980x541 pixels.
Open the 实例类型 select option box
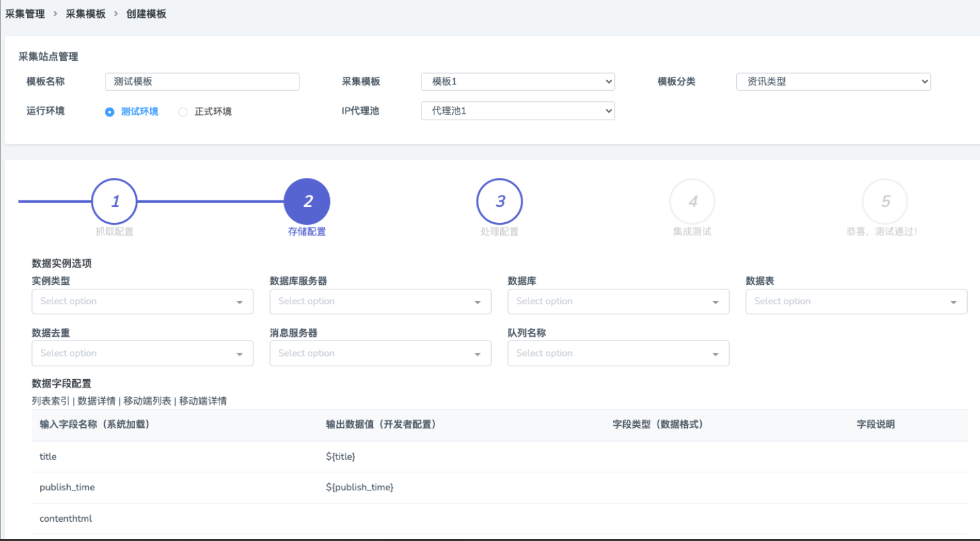pos(142,302)
